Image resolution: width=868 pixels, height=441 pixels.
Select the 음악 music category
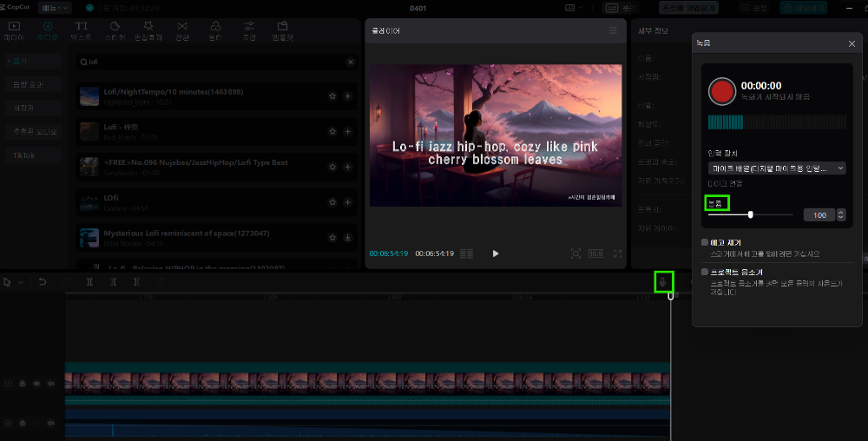click(31, 61)
